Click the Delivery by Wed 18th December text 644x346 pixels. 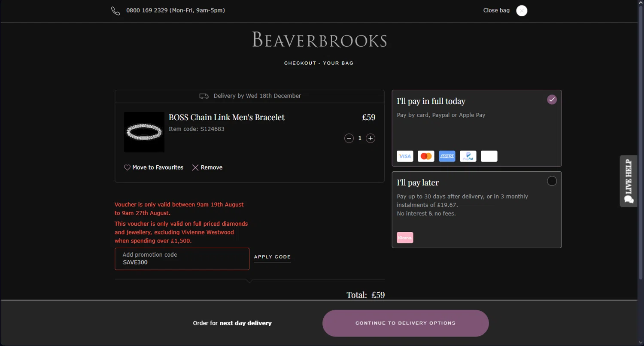coord(257,96)
